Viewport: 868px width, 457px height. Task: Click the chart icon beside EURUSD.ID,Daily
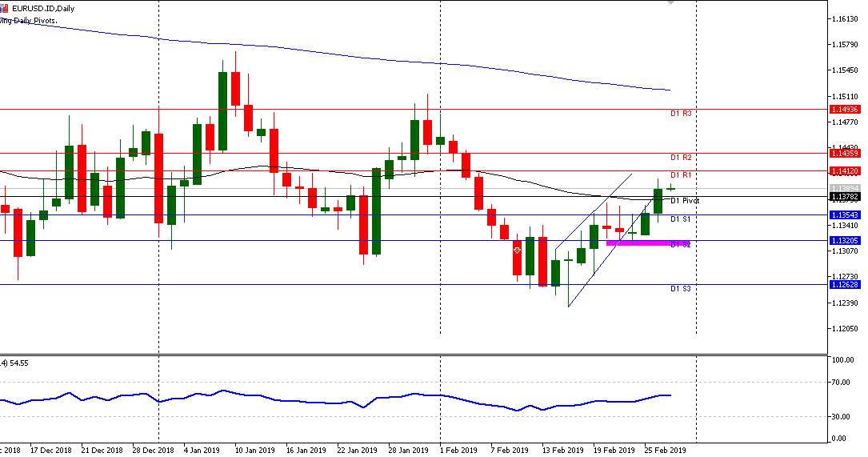pyautogui.click(x=5, y=8)
